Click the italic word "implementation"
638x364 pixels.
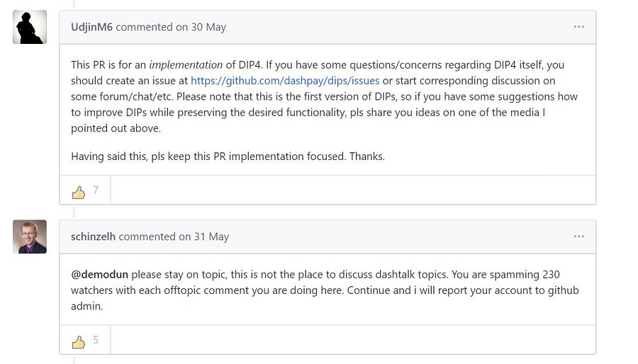point(186,65)
